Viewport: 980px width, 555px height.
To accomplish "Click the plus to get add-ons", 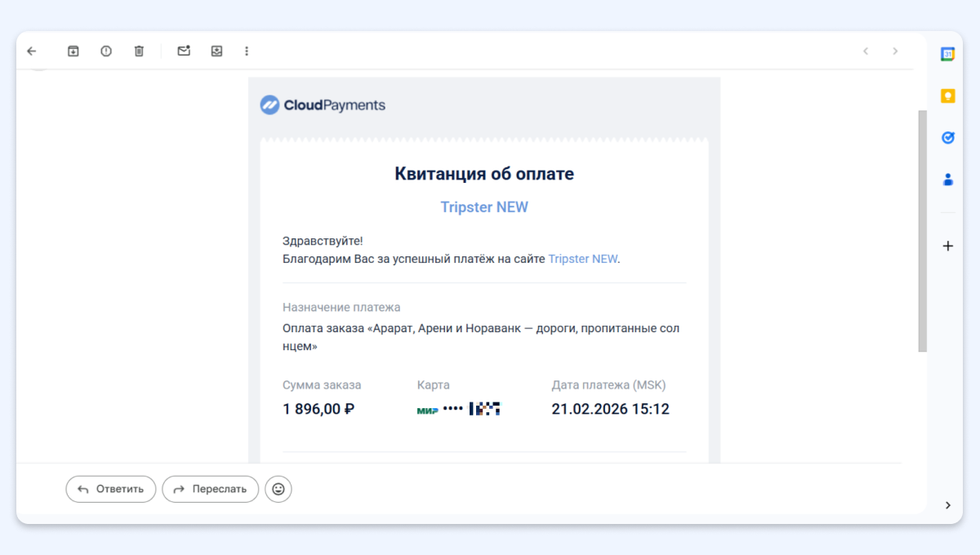I will click(x=947, y=246).
